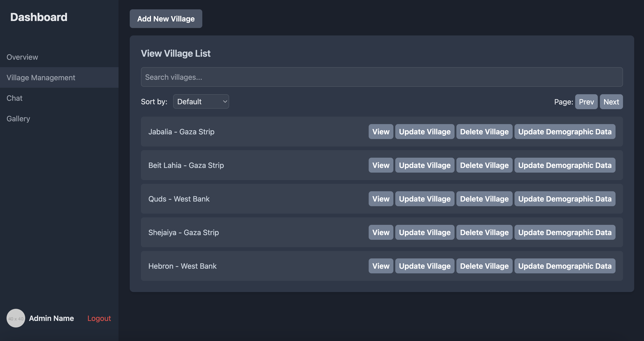The height and width of the screenshot is (341, 644).
Task: Go to the previous villages page
Action: click(x=586, y=102)
